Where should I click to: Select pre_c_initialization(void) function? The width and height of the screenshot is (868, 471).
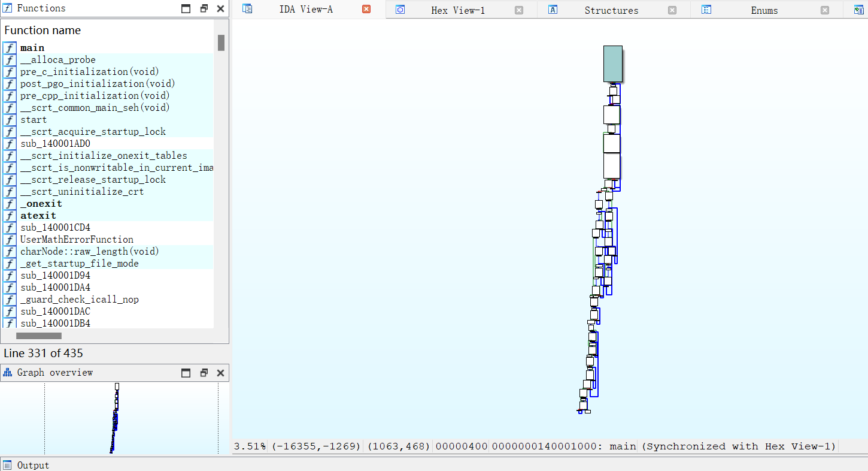coord(108,72)
